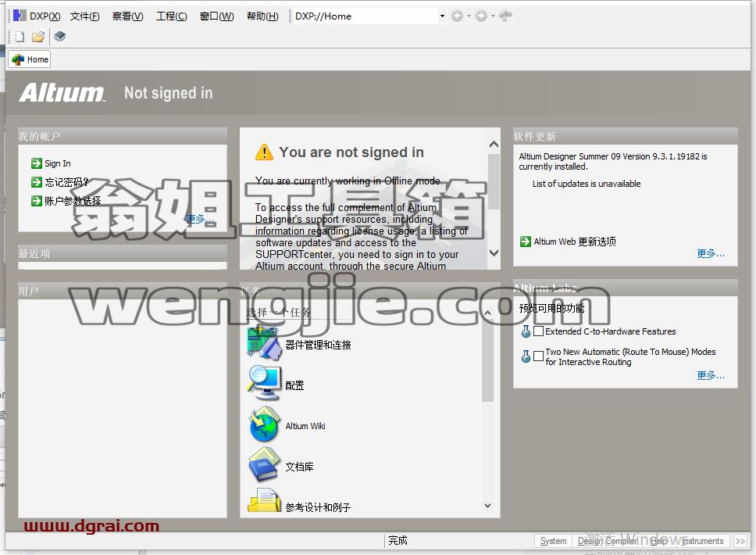Go forward using the navigation forward arrow

point(480,16)
